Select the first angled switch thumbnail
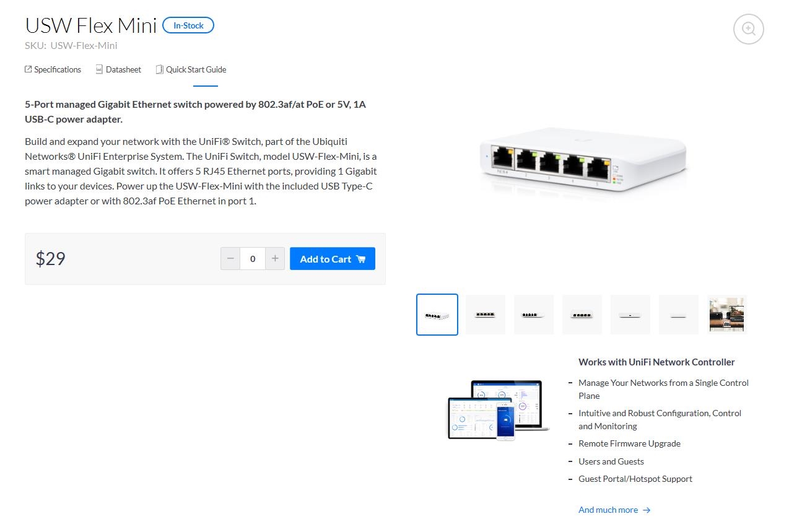The width and height of the screenshot is (789, 532). 437,315
